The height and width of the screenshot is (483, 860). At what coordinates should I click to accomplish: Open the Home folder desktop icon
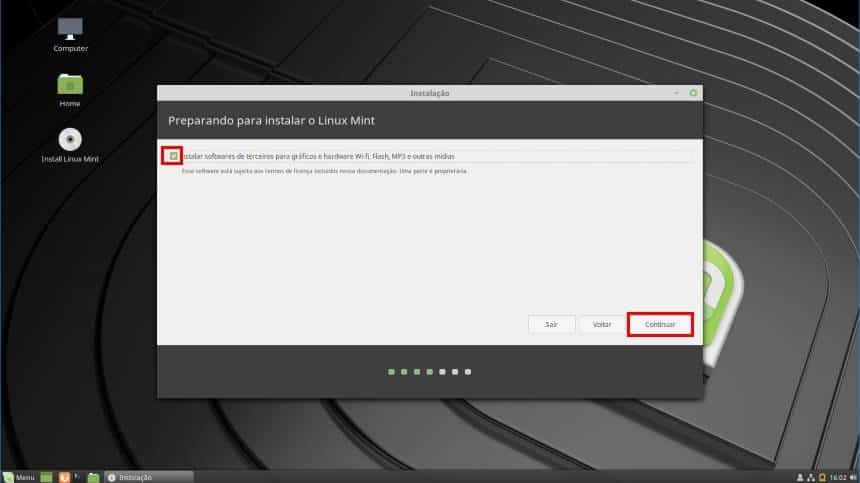(x=70, y=89)
